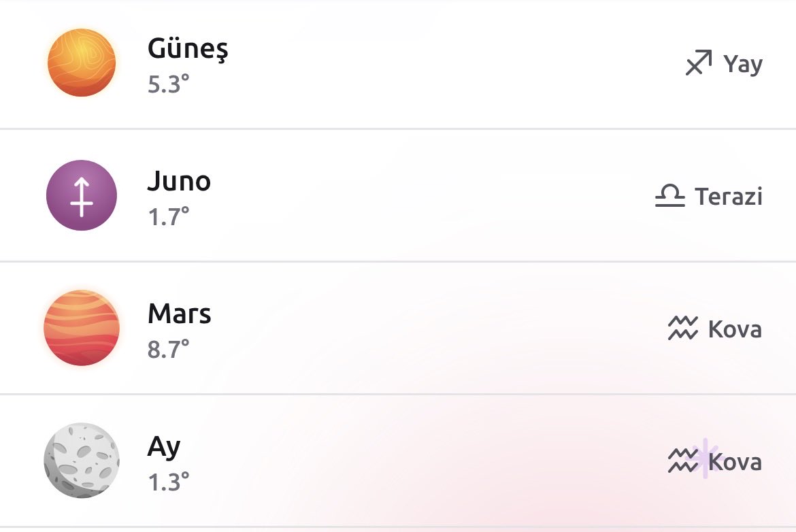Click the purple Juno symbol icon
The width and height of the screenshot is (796, 532).
(x=82, y=195)
